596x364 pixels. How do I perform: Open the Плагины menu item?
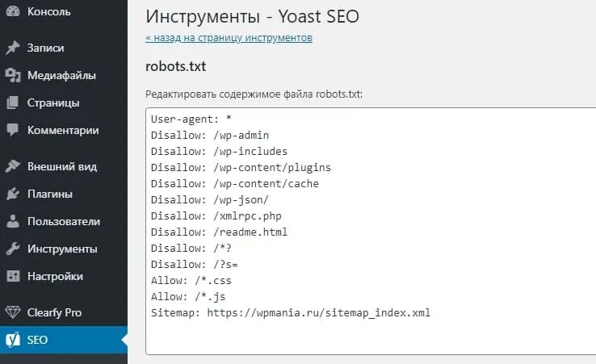tap(50, 194)
